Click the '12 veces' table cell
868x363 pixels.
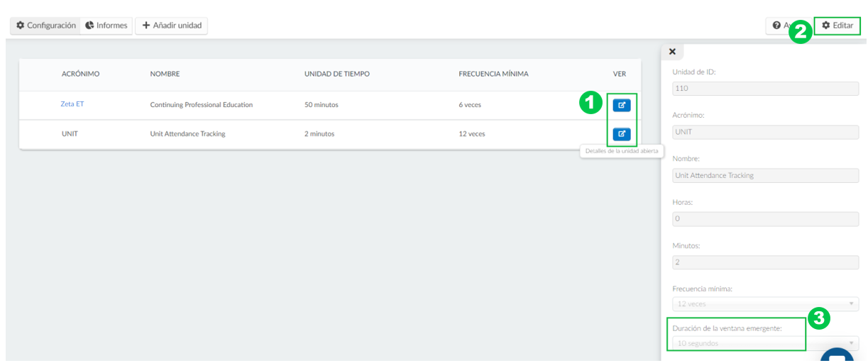(472, 134)
